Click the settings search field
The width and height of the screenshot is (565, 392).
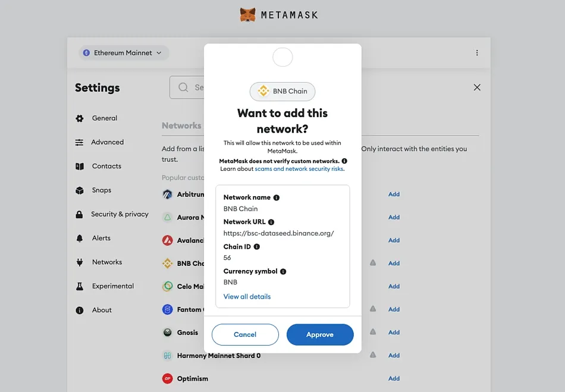187,87
